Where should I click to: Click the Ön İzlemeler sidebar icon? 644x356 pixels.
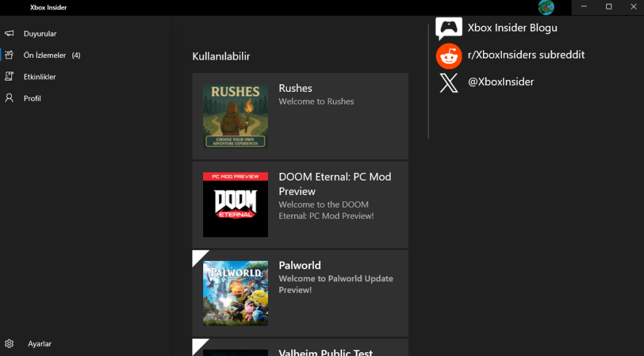[x=9, y=55]
